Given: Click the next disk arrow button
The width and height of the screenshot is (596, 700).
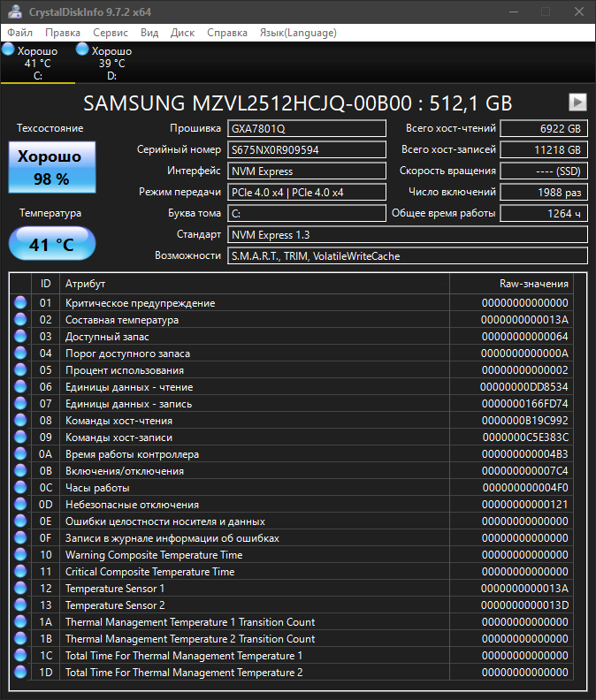Looking at the screenshot, I should click(577, 102).
